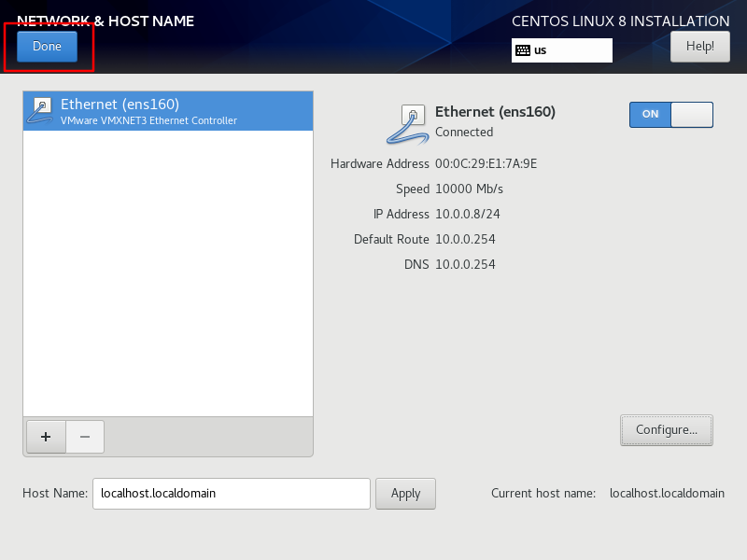Click the Speed value 10000 Mb/s

[x=470, y=189]
